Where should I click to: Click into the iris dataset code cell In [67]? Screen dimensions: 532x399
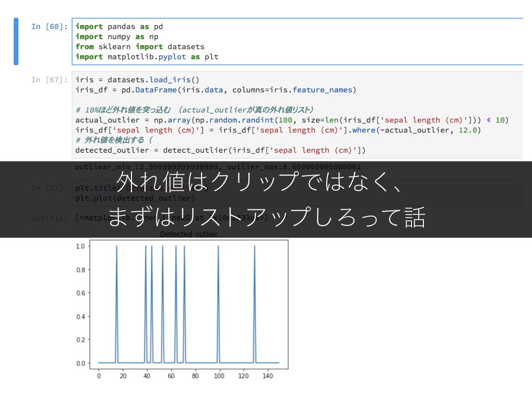[298, 115]
